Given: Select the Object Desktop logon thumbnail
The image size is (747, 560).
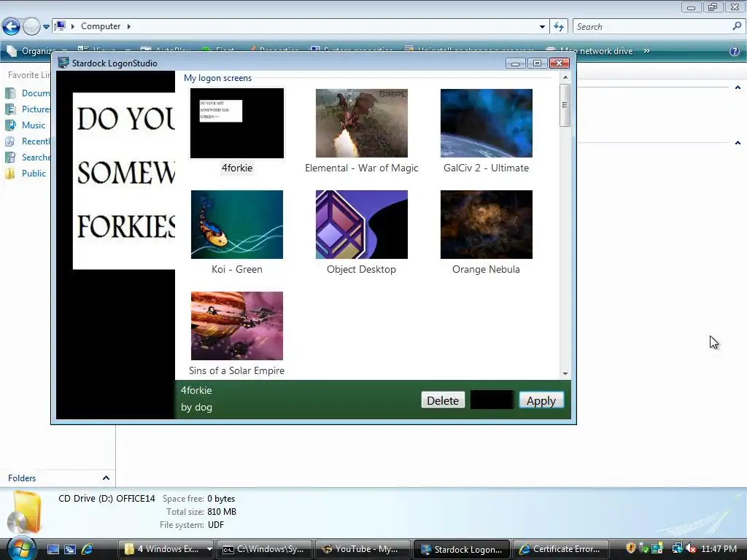Looking at the screenshot, I should 362,225.
